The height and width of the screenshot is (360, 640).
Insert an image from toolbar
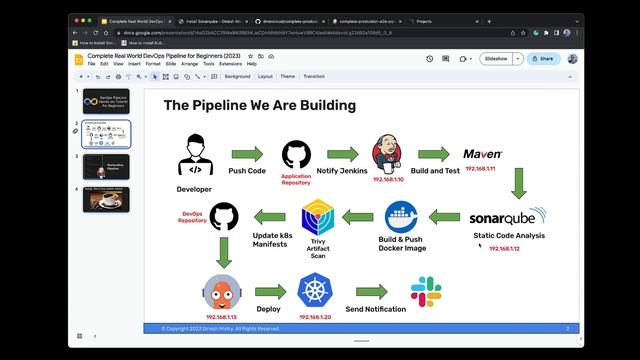pos(176,76)
